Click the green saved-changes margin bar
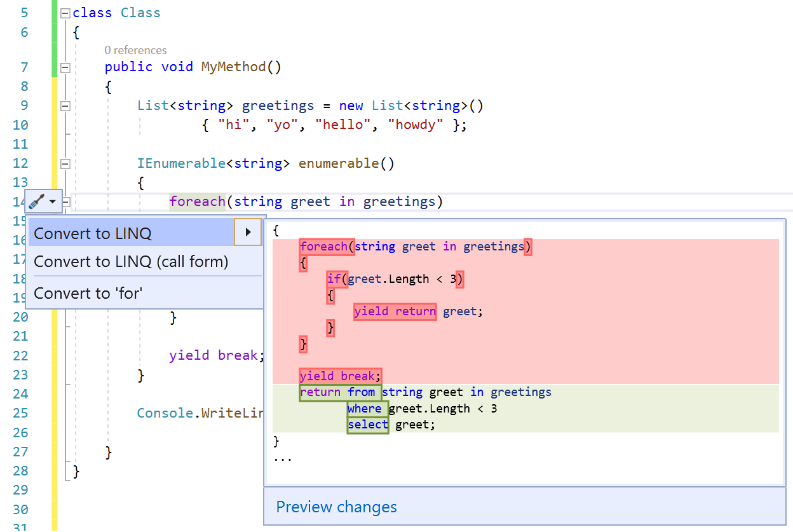 click(55, 38)
